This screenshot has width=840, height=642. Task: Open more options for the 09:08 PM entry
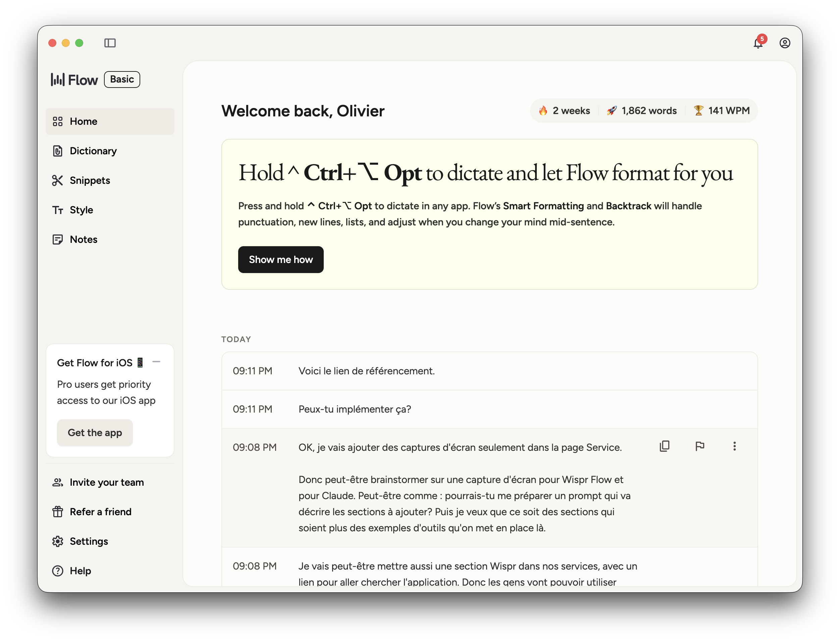[x=734, y=446]
